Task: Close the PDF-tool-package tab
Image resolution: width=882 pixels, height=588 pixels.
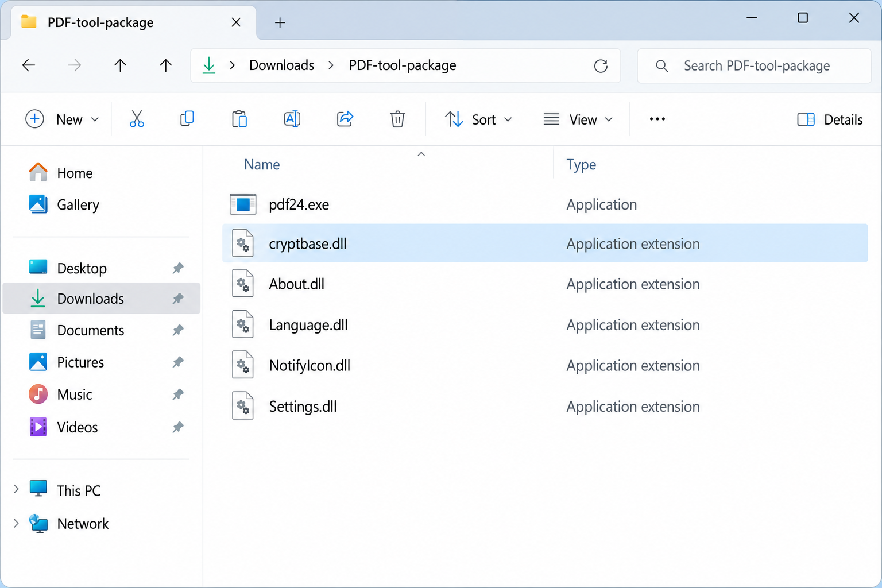Action: (236, 22)
